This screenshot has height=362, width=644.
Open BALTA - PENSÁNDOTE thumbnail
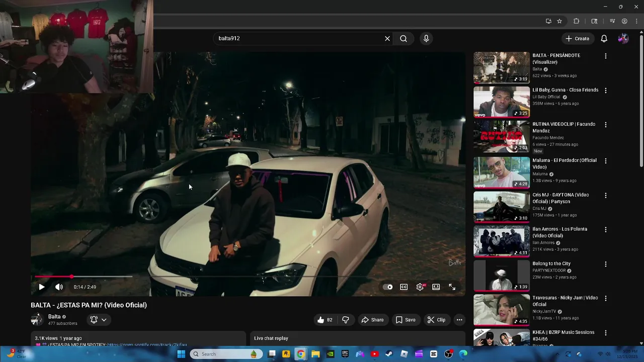(502, 67)
